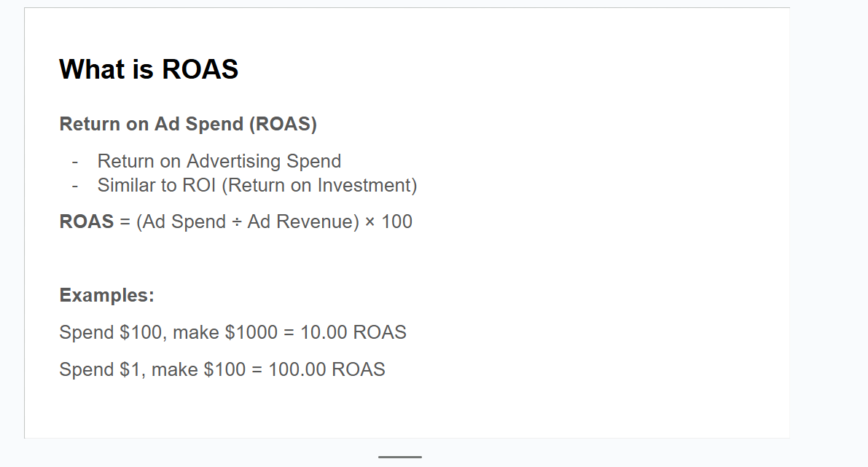
Task: Click the '100.00 ROAS' result text
Action: pyautogui.click(x=326, y=369)
